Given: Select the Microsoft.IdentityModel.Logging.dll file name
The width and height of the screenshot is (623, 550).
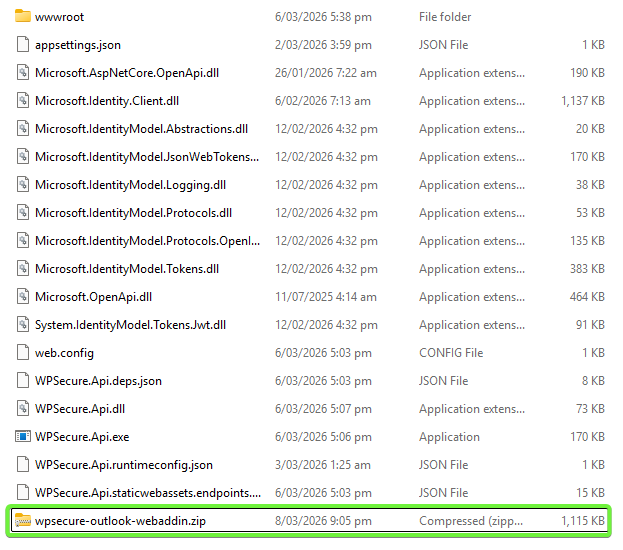Looking at the screenshot, I should pyautogui.click(x=130, y=185).
